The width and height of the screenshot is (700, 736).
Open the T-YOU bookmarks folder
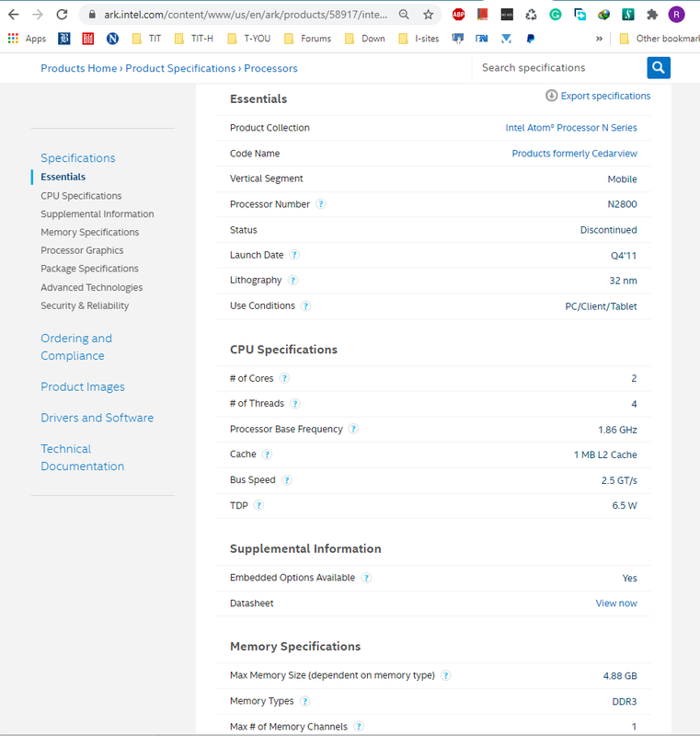[x=248, y=39]
